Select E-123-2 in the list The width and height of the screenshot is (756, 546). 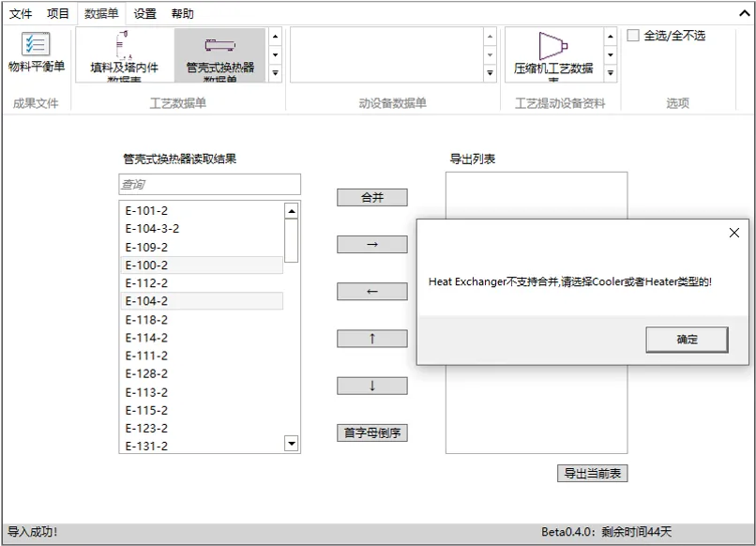pyautogui.click(x=202, y=429)
